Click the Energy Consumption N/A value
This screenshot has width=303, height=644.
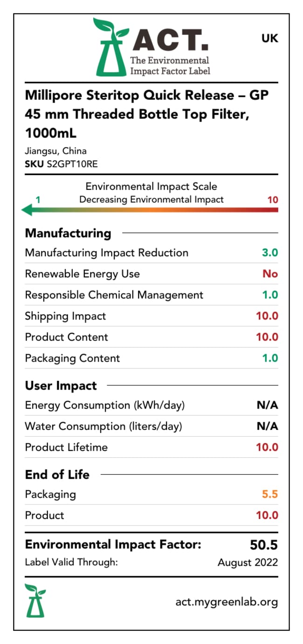pyautogui.click(x=267, y=405)
